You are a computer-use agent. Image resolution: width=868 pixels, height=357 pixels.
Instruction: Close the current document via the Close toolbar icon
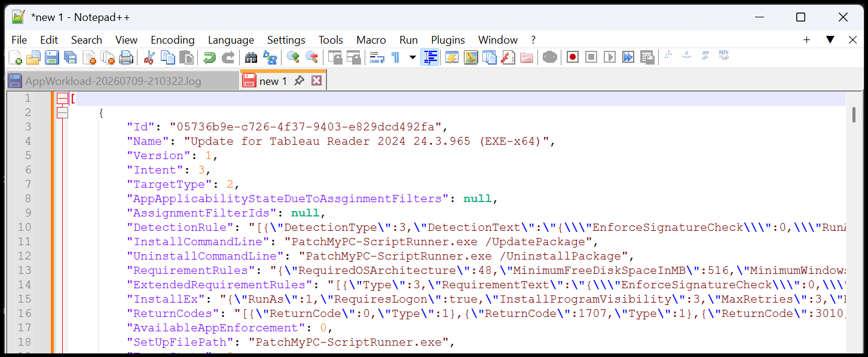89,57
